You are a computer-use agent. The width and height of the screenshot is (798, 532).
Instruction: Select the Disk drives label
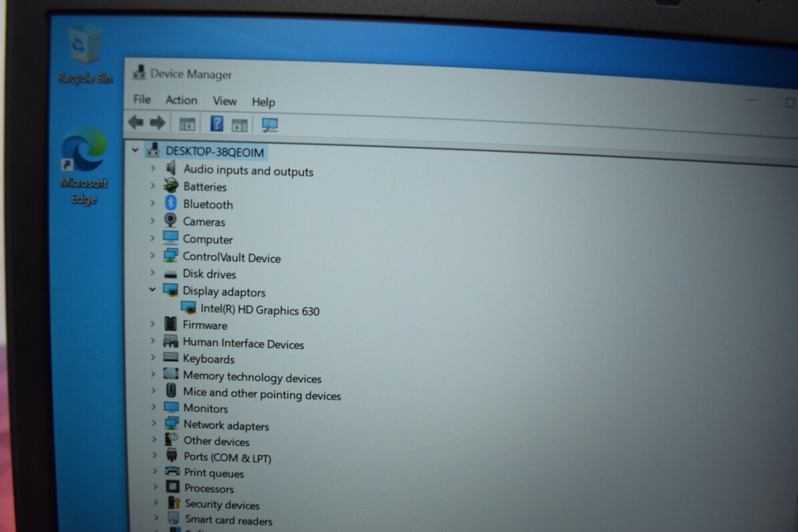(x=209, y=273)
